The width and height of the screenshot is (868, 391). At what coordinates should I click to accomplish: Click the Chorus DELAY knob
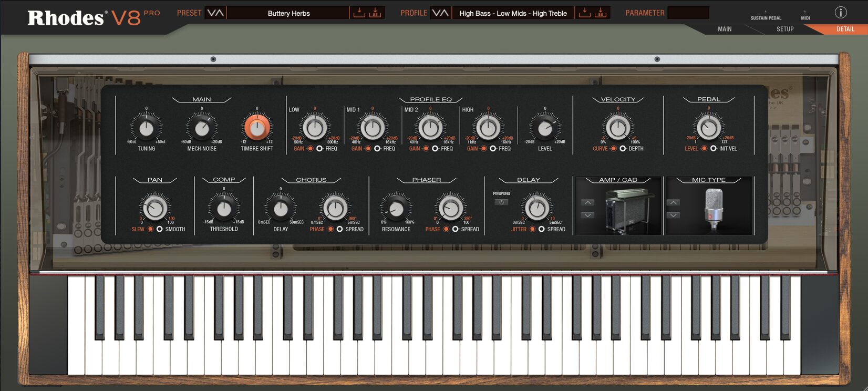coord(281,209)
